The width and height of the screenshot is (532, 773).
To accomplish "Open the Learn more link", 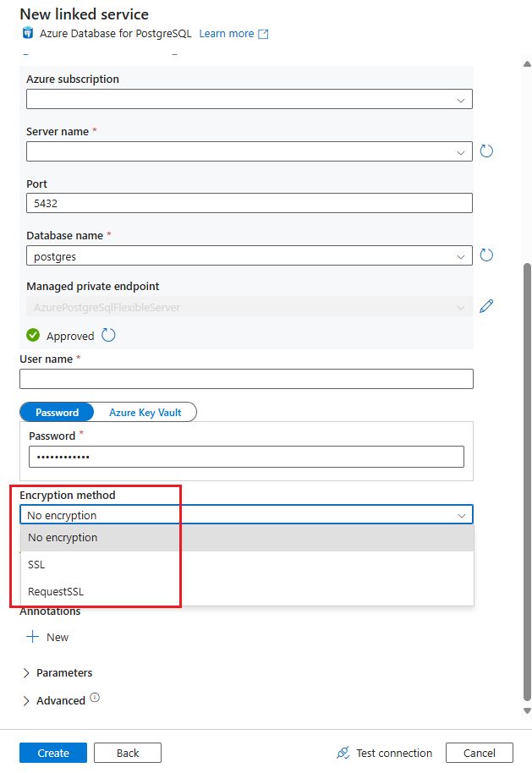I will tap(233, 34).
